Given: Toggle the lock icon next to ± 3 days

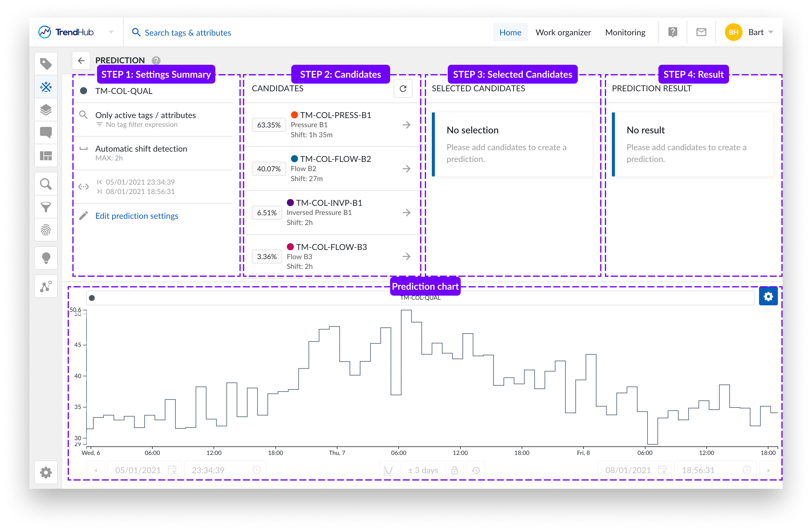Looking at the screenshot, I should point(455,470).
